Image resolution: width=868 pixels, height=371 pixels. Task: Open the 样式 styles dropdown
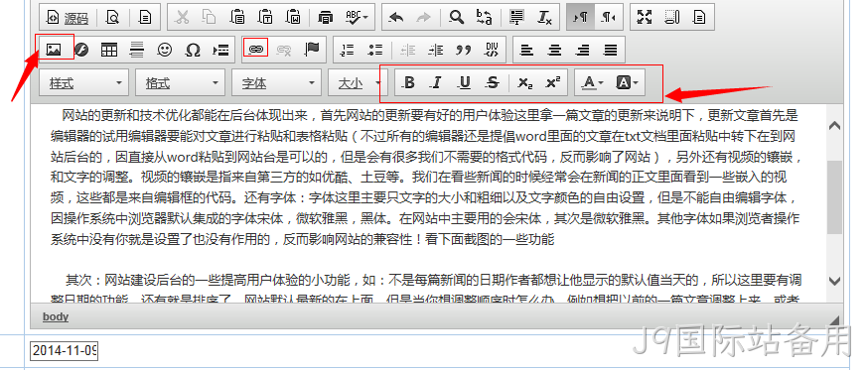(x=84, y=83)
